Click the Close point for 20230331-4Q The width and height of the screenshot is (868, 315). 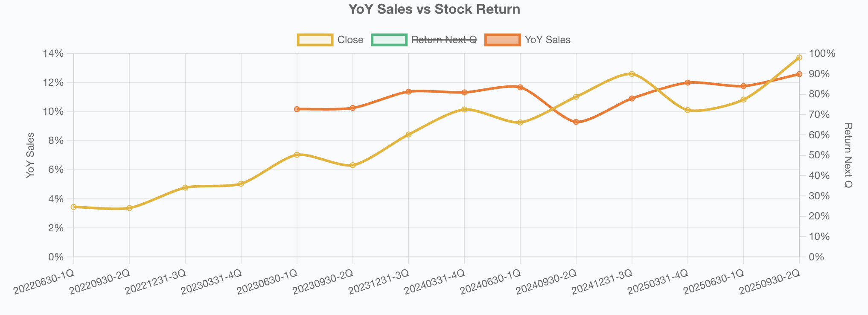[x=241, y=184]
